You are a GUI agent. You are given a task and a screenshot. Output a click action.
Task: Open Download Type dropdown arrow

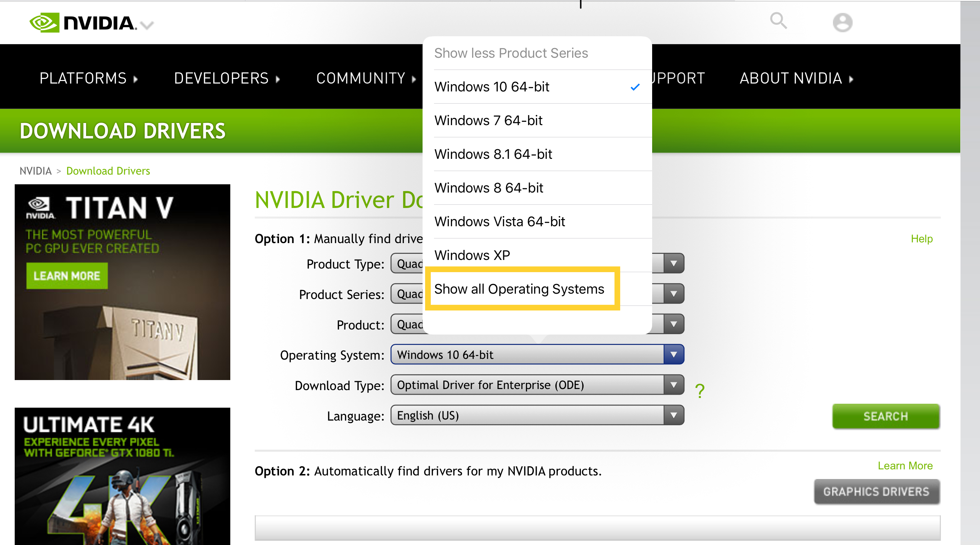[x=673, y=385]
